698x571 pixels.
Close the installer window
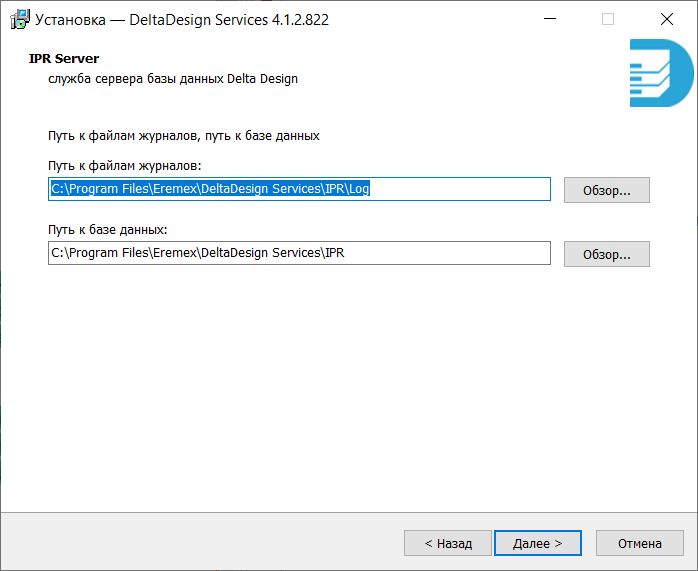pyautogui.click(x=667, y=19)
